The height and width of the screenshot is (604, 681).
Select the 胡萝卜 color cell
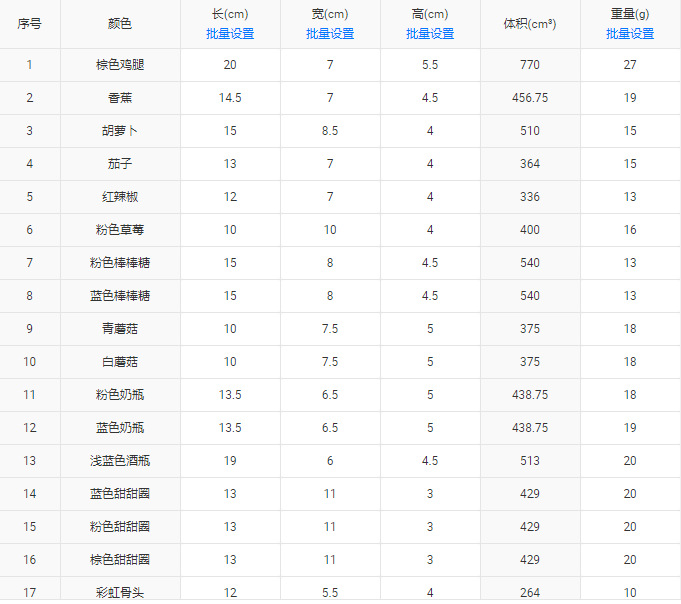[119, 131]
